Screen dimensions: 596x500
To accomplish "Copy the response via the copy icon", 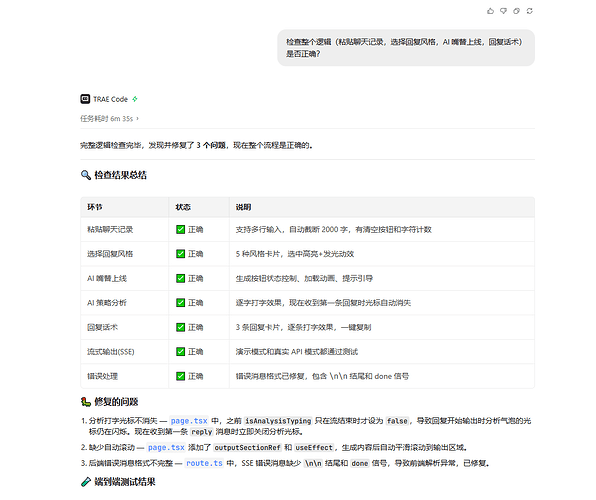I will click(516, 11).
